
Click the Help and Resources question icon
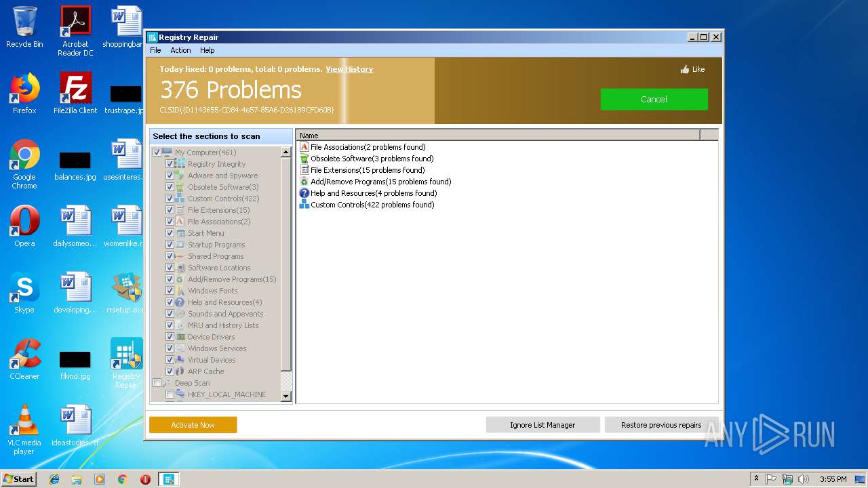pos(304,193)
